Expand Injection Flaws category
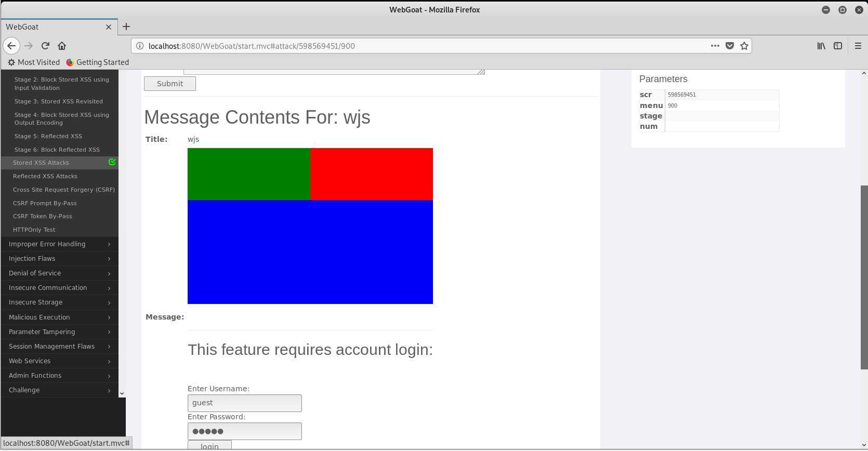 point(59,258)
